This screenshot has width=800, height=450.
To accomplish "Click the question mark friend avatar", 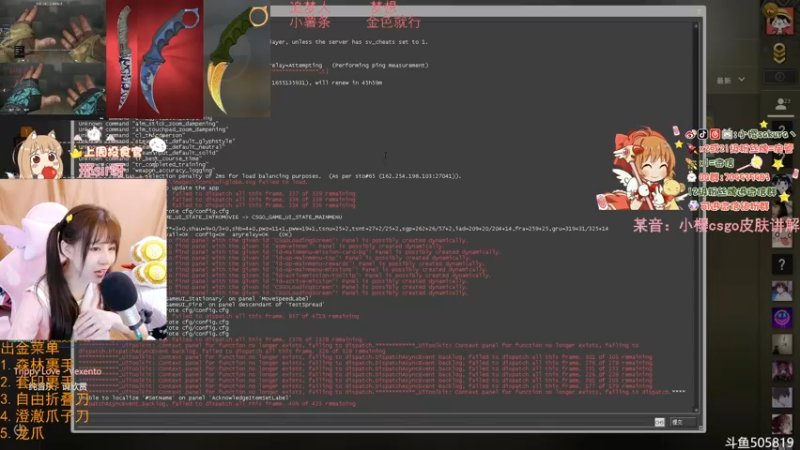I will click(782, 264).
